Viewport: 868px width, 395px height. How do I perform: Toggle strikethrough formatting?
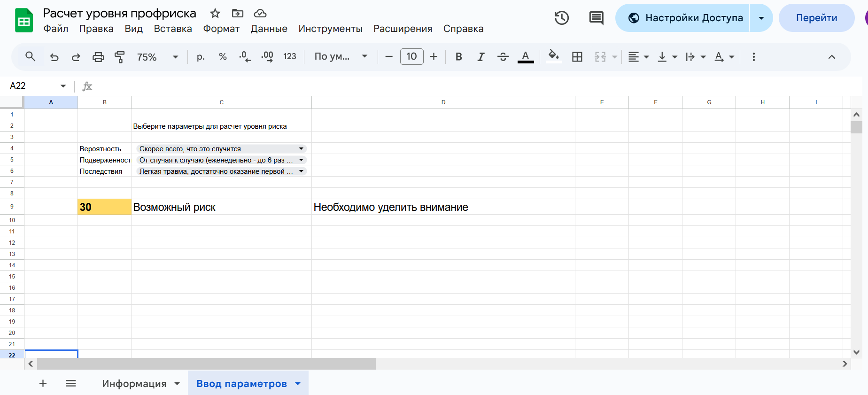tap(503, 57)
